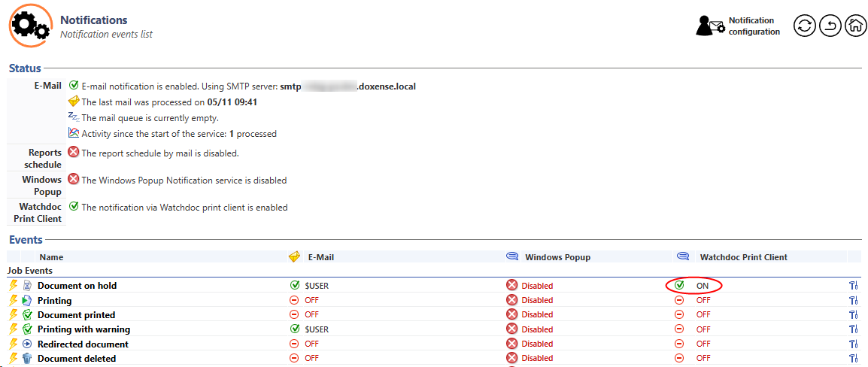The width and height of the screenshot is (868, 367).
Task: Open settings icon for Document printed row
Action: pyautogui.click(x=853, y=315)
